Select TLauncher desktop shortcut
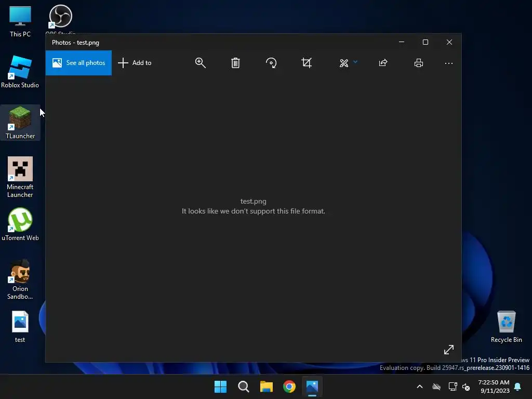This screenshot has height=399, width=532. pyautogui.click(x=20, y=123)
